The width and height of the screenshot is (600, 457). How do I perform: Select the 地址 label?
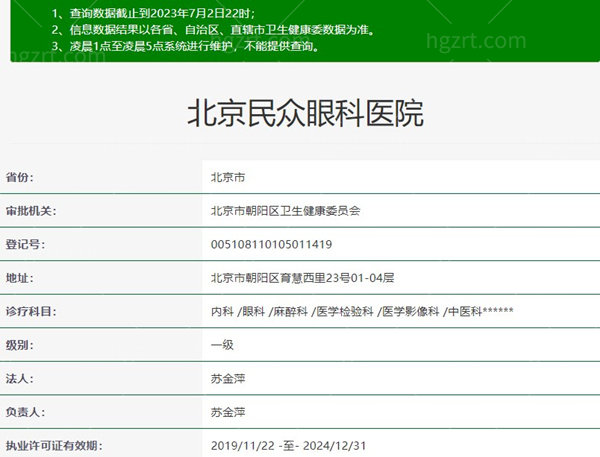pos(20,278)
